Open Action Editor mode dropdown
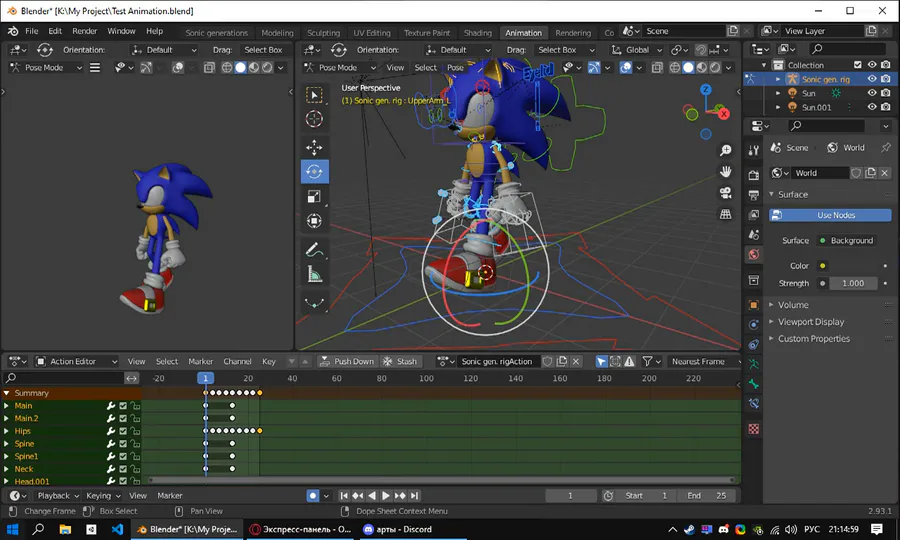900x540 pixels. [x=76, y=362]
